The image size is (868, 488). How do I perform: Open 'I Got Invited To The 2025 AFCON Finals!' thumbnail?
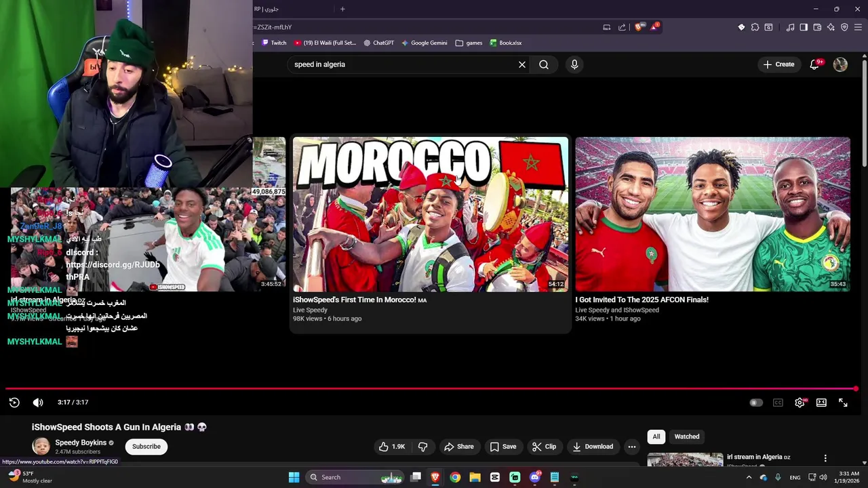[713, 214]
